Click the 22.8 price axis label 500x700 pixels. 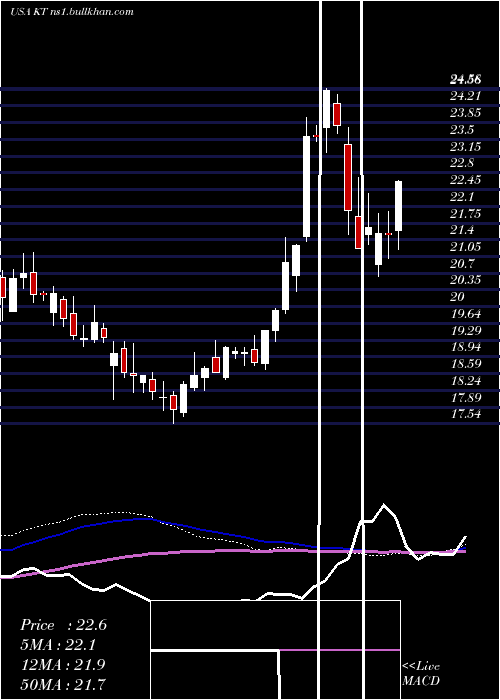(x=462, y=163)
